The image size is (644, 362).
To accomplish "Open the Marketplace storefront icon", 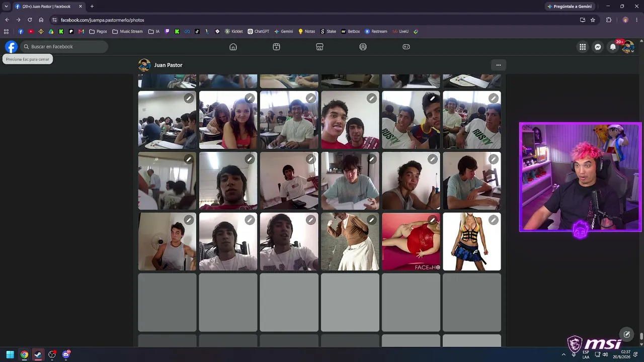I will [319, 47].
